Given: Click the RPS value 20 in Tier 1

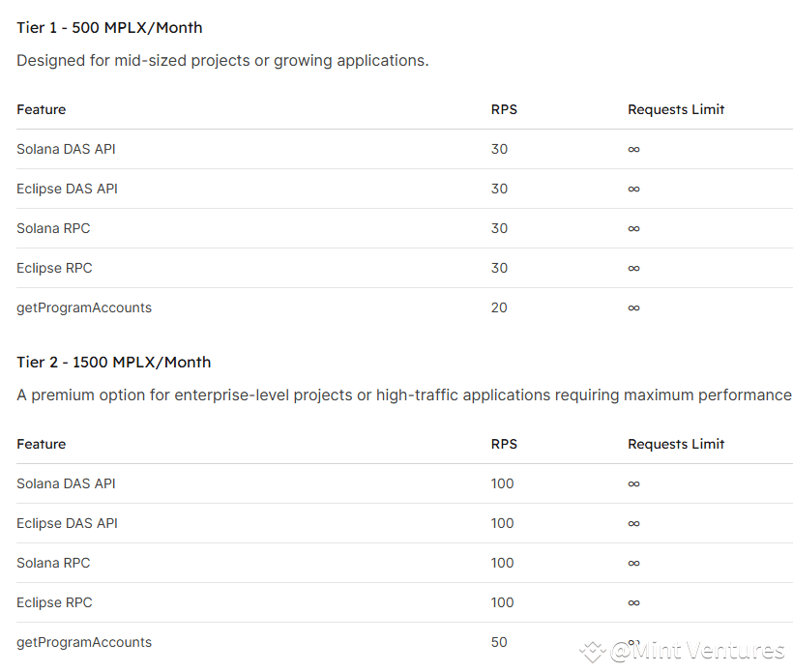Looking at the screenshot, I should click(x=499, y=307).
